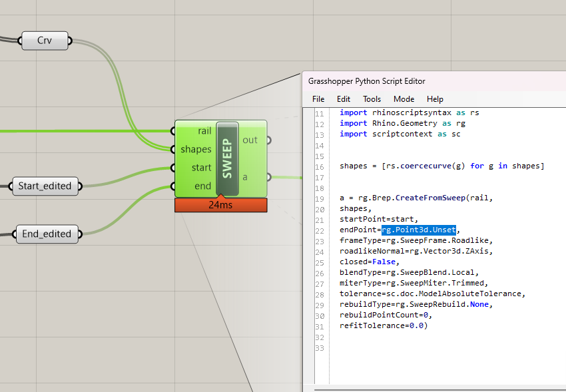Viewport: 566px width, 392px height.
Task: Click the 24ms runtime badge under SWEEP
Action: coord(220,205)
